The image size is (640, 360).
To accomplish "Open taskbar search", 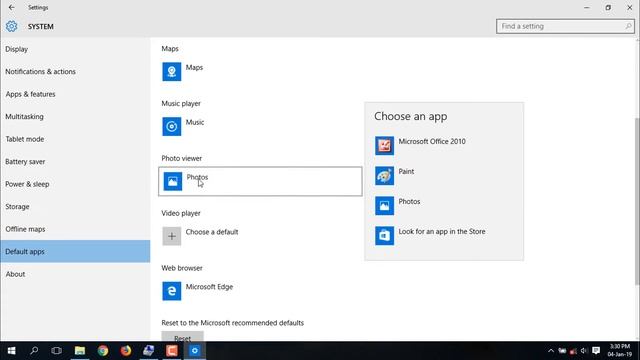I will point(34,351).
